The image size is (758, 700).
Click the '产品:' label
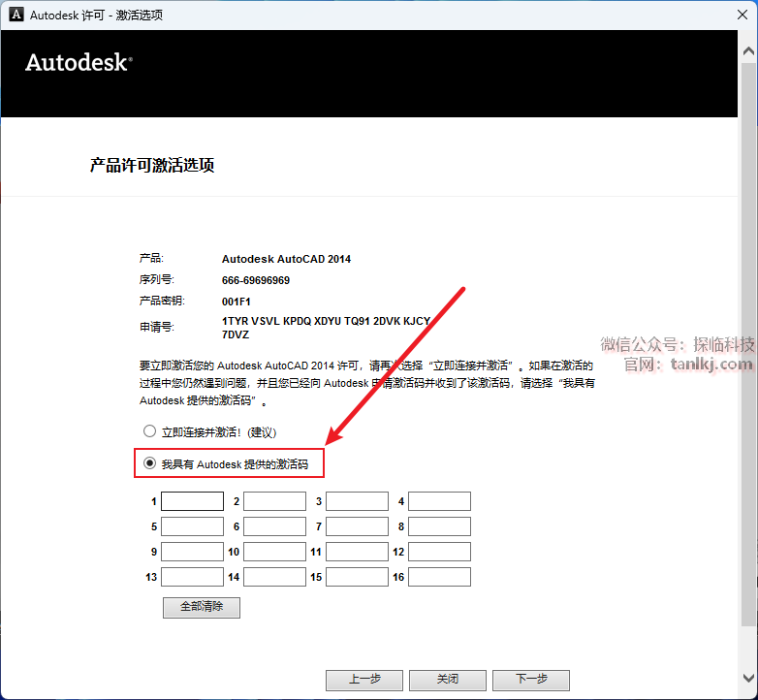click(152, 258)
